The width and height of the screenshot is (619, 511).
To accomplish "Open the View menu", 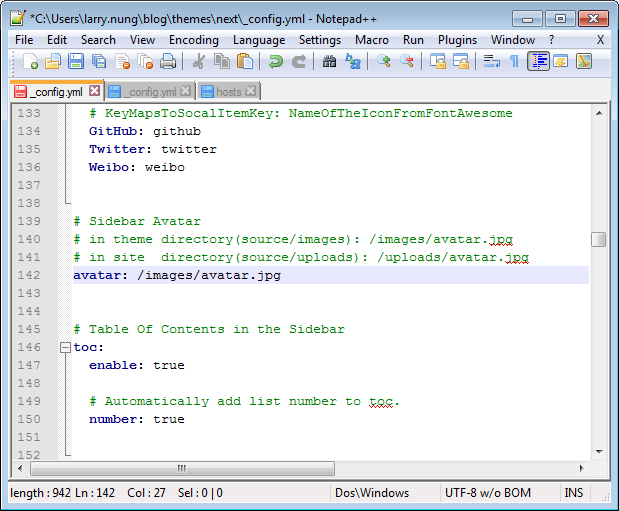I will (x=143, y=40).
